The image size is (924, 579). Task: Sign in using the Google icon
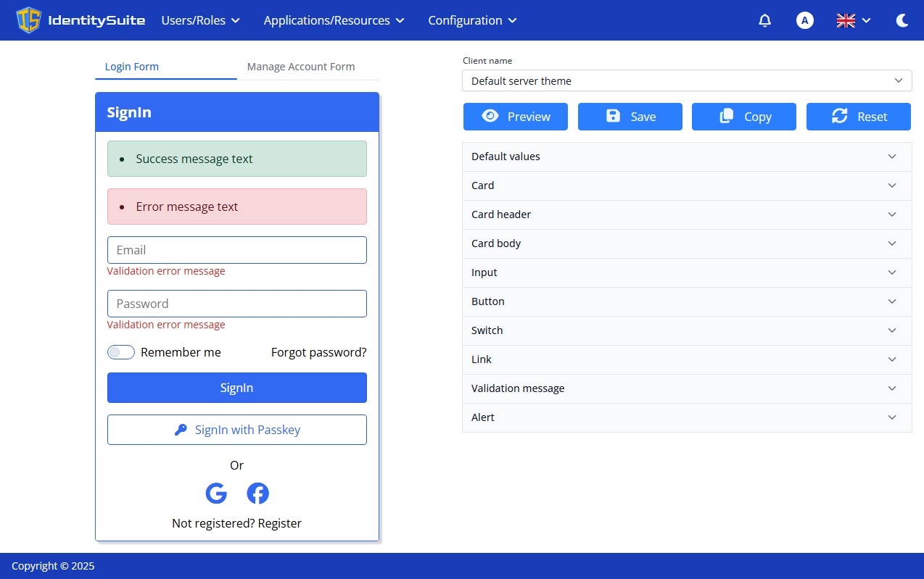pos(216,493)
